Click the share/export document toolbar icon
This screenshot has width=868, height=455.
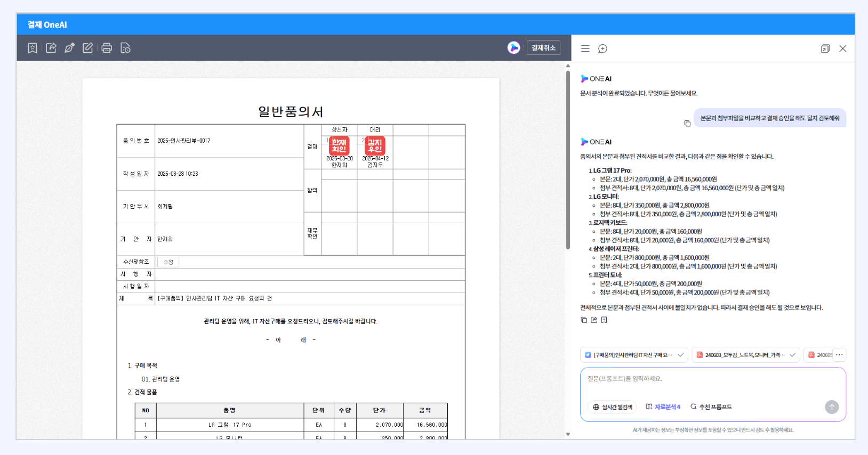click(x=51, y=48)
